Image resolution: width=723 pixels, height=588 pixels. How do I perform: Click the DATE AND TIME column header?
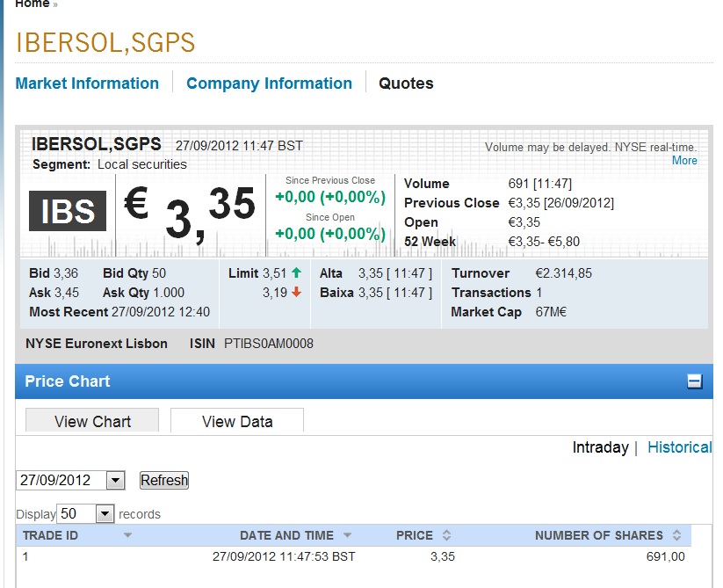coord(286,535)
